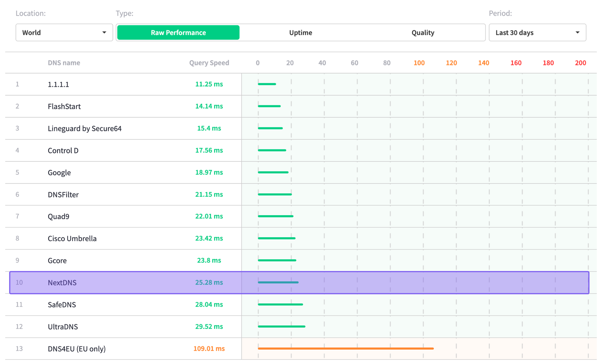This screenshot has width=602, height=364.
Task: Click the Quad9 speed bar
Action: tap(275, 216)
